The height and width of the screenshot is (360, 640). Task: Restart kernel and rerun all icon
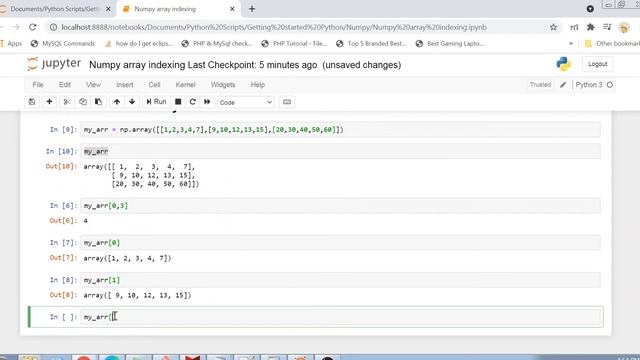click(207, 102)
